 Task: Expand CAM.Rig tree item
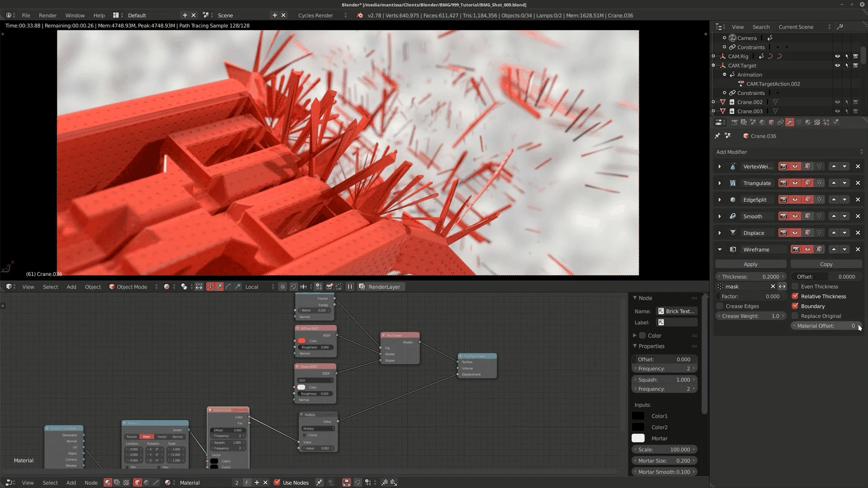click(x=713, y=56)
